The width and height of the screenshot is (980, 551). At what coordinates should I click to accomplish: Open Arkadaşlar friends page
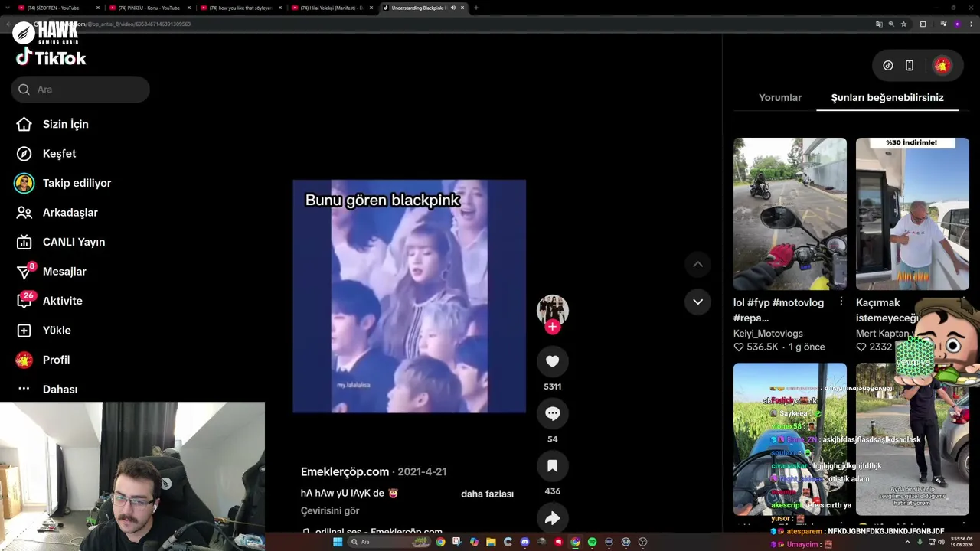[x=70, y=213]
